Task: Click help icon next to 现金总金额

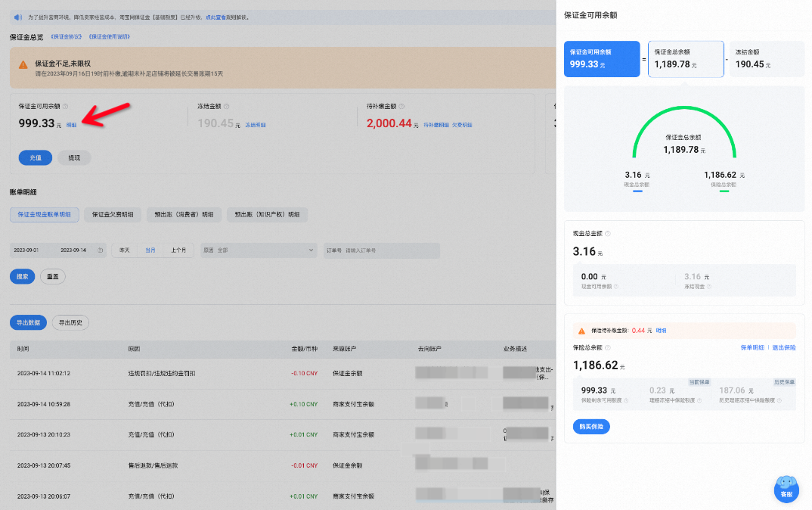Action: [607, 234]
